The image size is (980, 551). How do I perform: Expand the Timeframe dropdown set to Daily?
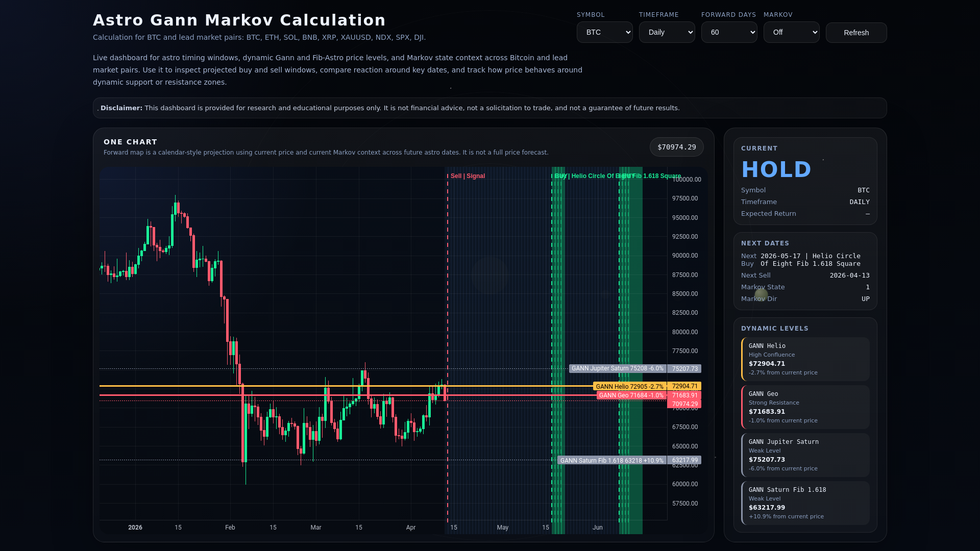coord(667,32)
